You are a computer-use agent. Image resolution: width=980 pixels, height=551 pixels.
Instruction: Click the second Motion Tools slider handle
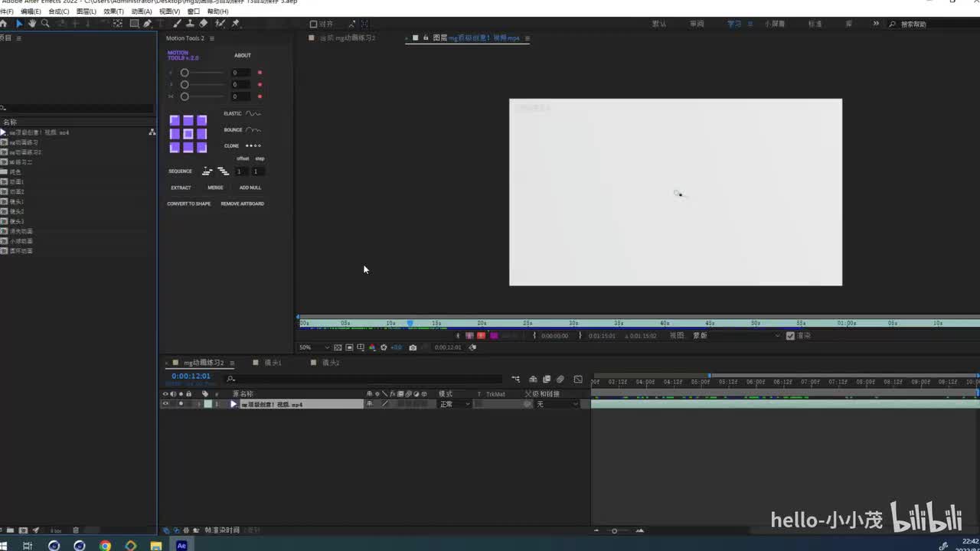click(x=185, y=84)
